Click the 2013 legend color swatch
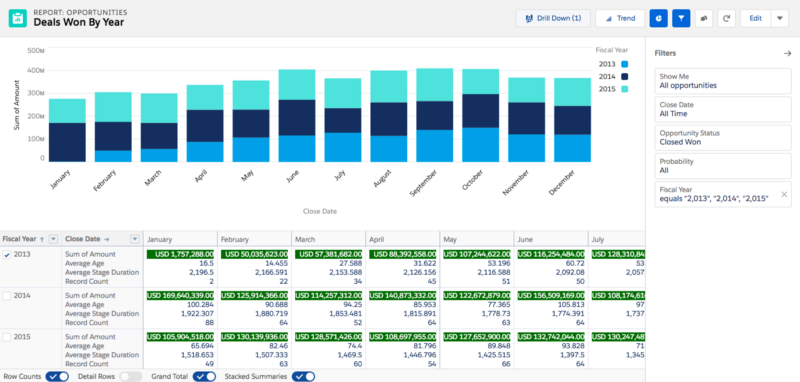The width and height of the screenshot is (800, 382). 624,64
